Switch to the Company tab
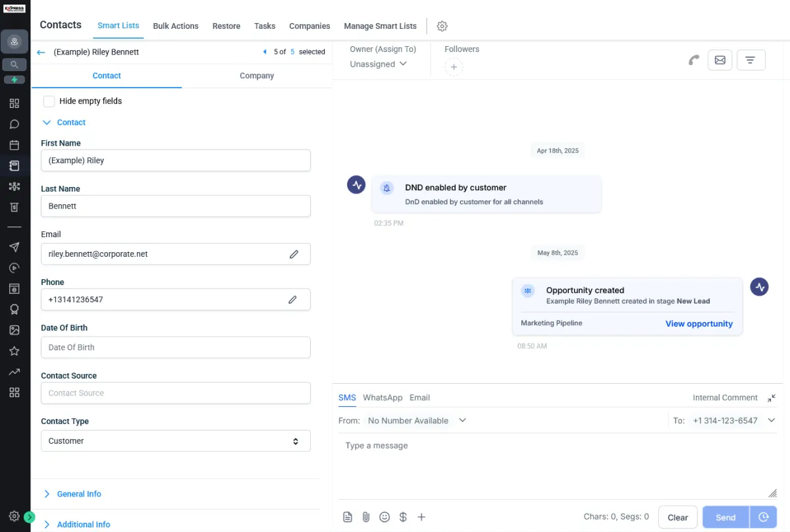The width and height of the screenshot is (790, 532). 257,76
